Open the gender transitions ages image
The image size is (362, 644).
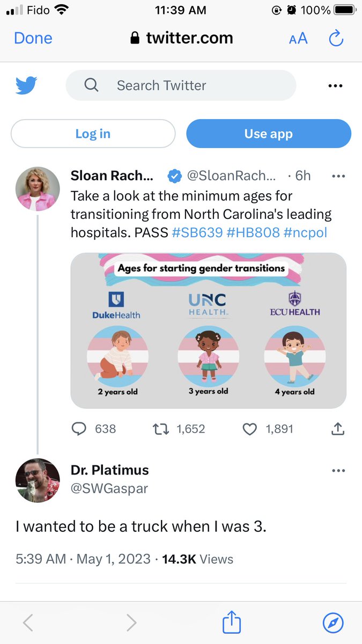208,330
